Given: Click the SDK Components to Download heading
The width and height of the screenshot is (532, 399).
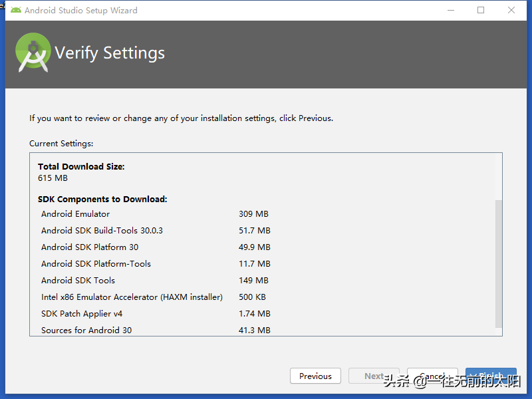Looking at the screenshot, I should tap(102, 199).
